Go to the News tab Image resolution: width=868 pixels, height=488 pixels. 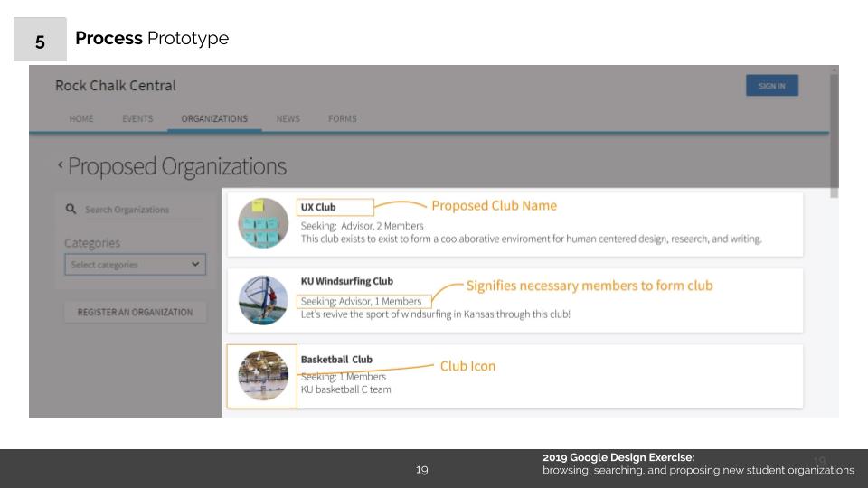(288, 118)
